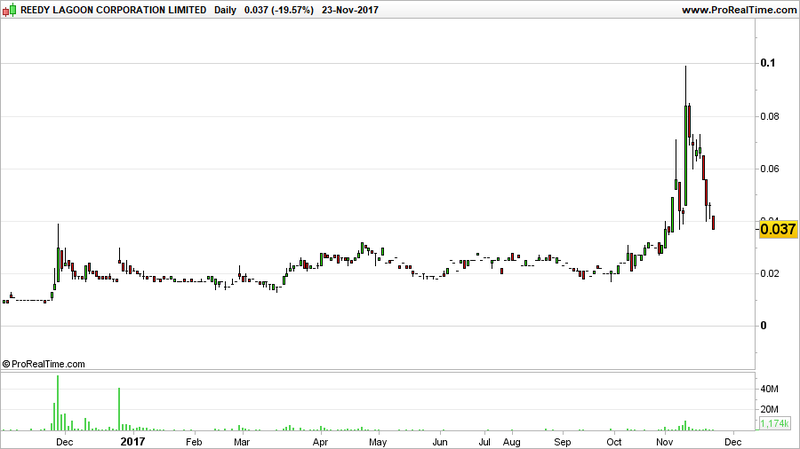Click the 'Jun' month label on time axis
Screen dimensions: 800x449
coord(440,442)
